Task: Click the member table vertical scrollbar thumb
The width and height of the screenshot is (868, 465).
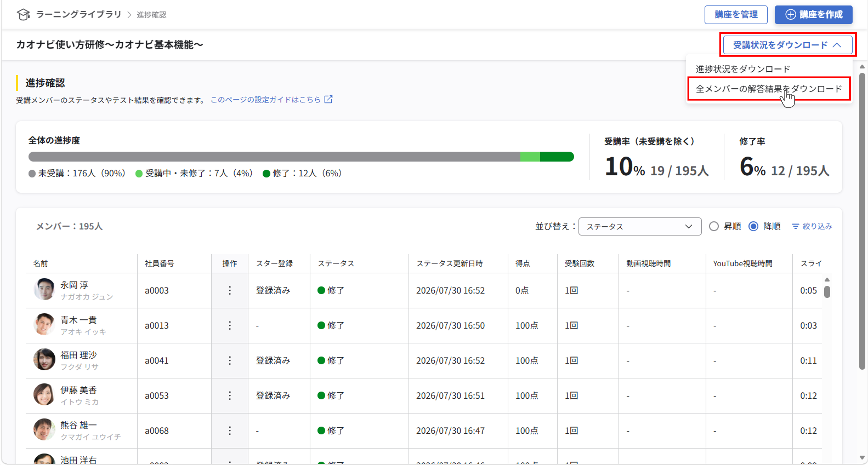Action: tap(827, 292)
